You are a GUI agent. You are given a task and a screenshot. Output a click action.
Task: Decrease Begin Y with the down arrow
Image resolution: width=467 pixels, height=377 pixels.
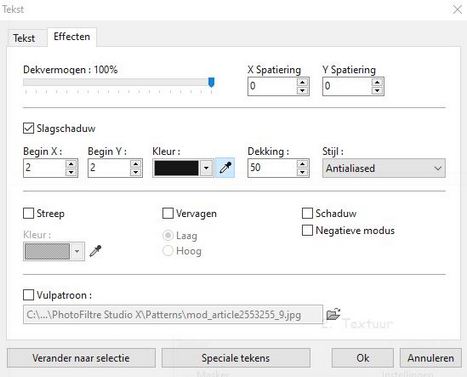[136, 172]
